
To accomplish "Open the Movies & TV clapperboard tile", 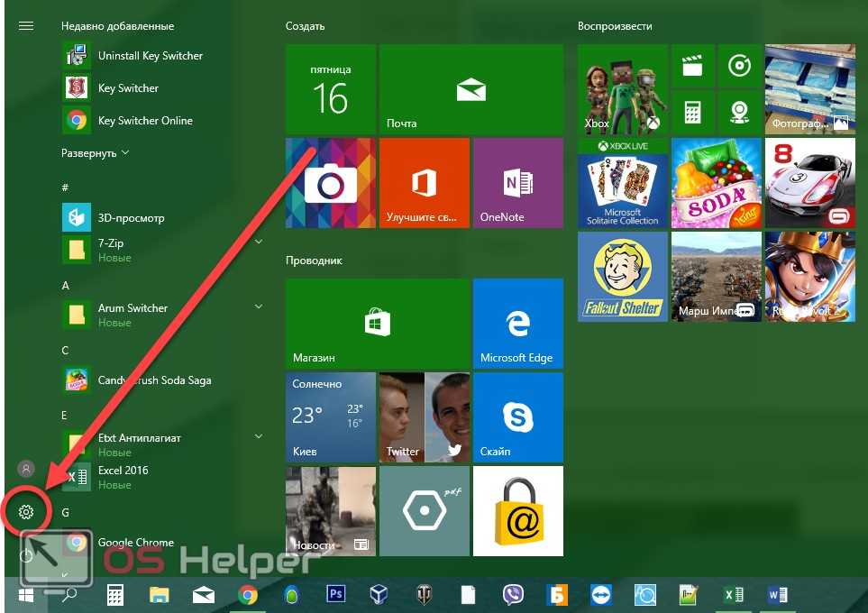I will coord(692,66).
